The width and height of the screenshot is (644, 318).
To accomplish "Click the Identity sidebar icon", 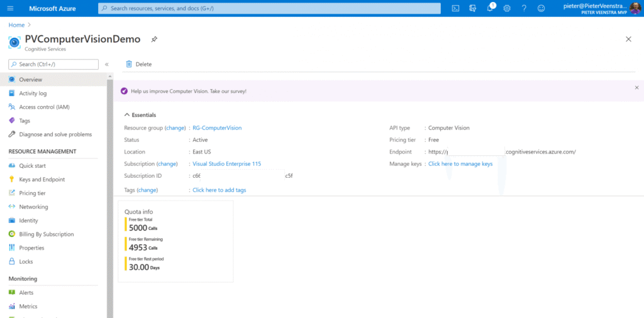I will pyautogui.click(x=12, y=221).
